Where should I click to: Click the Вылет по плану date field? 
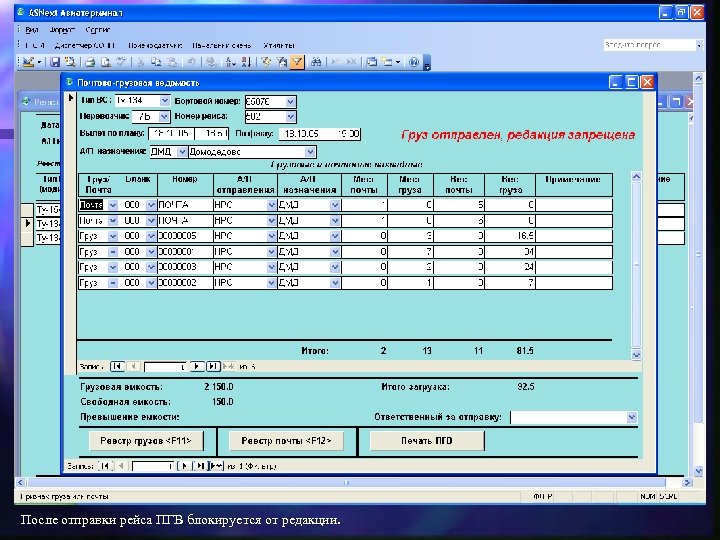(171, 134)
